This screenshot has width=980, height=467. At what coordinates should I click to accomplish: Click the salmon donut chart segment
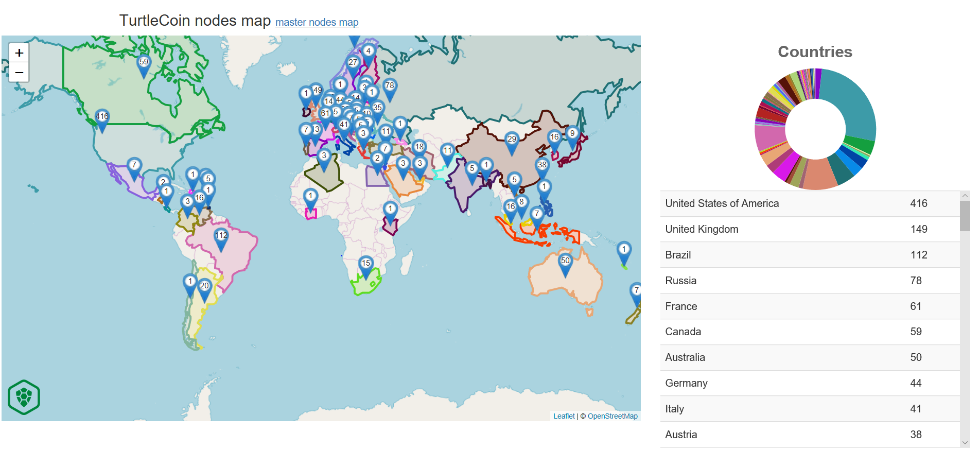[x=819, y=175]
